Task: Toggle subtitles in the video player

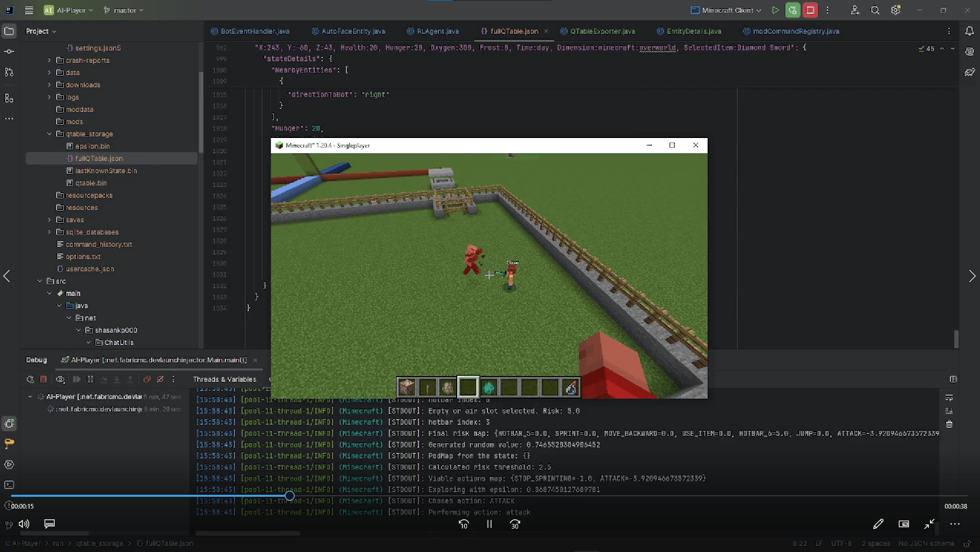Action: point(49,524)
